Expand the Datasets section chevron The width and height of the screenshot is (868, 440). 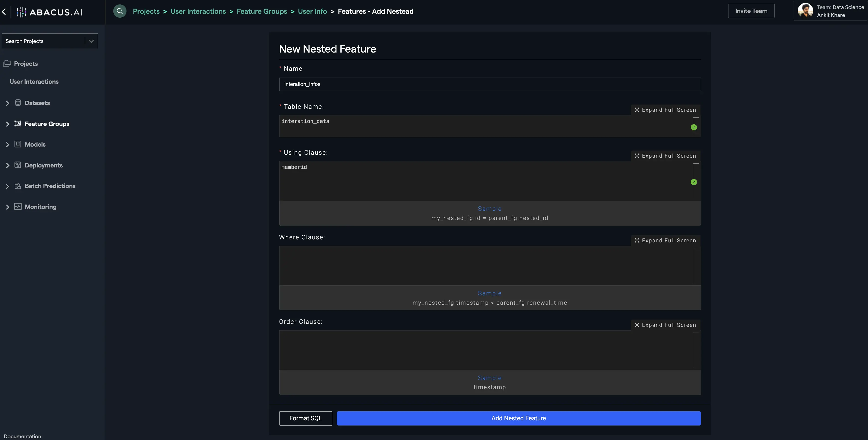point(7,103)
